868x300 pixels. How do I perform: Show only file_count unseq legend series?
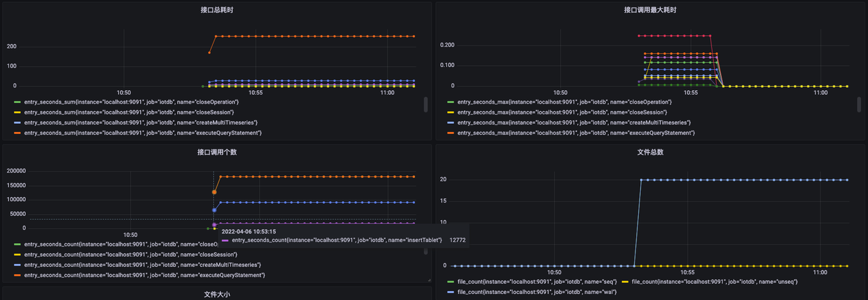point(714,281)
